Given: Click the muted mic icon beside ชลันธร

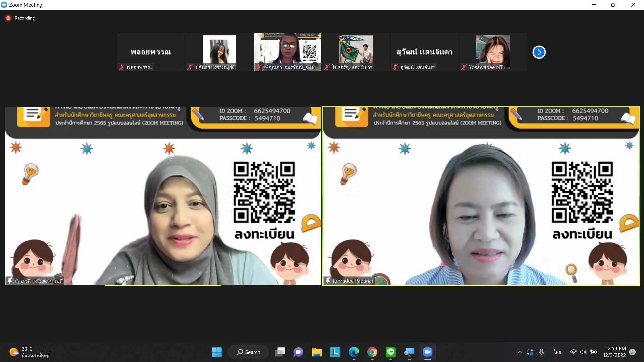Looking at the screenshot, I should coord(190,67).
